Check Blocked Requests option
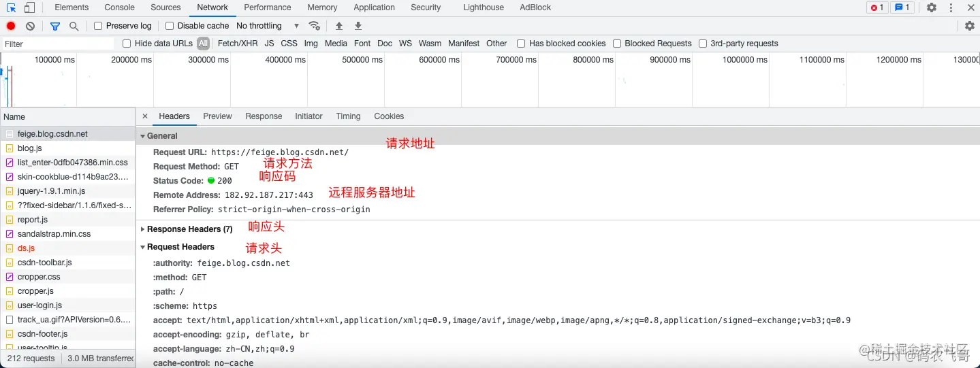Screen dimensions: 980x368 (x=617, y=44)
